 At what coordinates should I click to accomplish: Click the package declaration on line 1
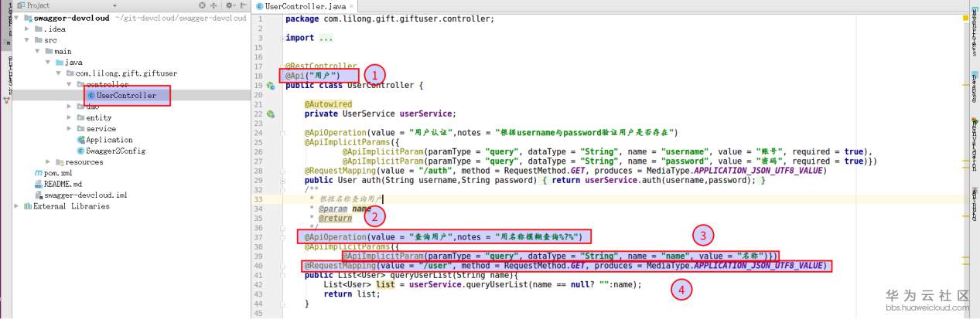click(390, 19)
